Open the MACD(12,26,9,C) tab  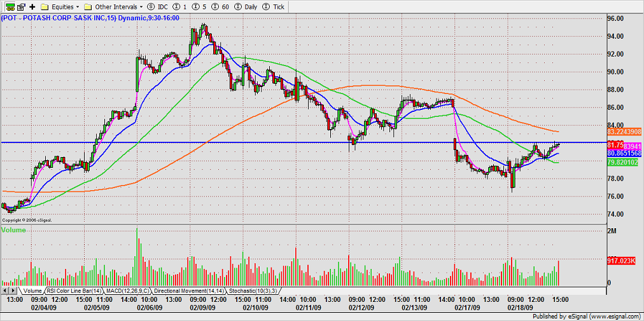coord(127,290)
